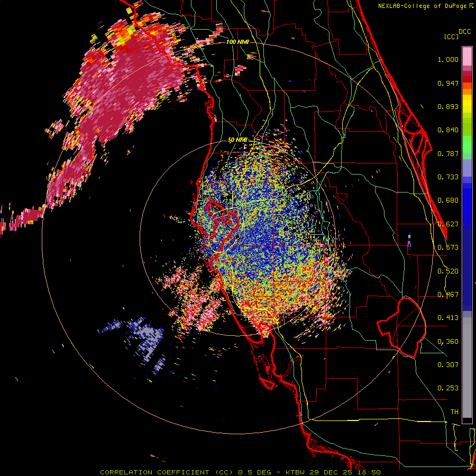The height and width of the screenshot is (476, 476).
Task: Click the 0.573 scale value
Action: coord(448,248)
